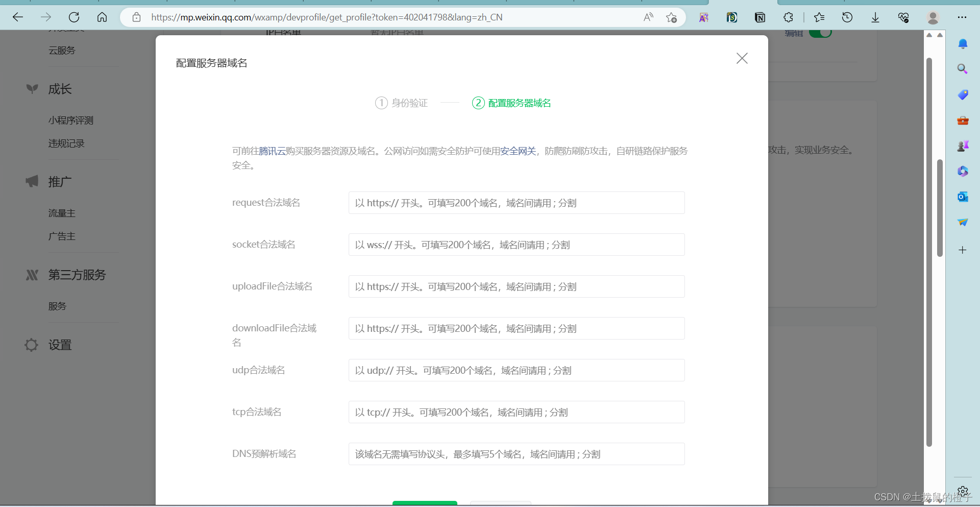Open shopping tag icon in sidebar
Screen dimensions: 980x507
963,94
